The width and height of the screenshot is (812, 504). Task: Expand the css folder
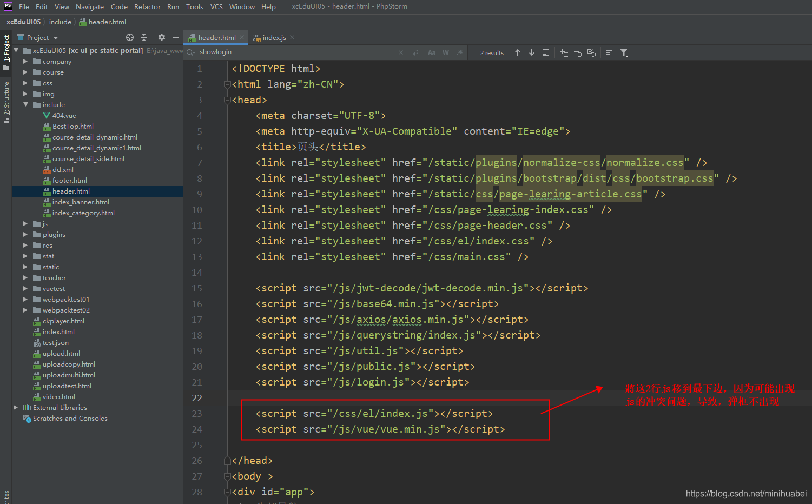[25, 83]
